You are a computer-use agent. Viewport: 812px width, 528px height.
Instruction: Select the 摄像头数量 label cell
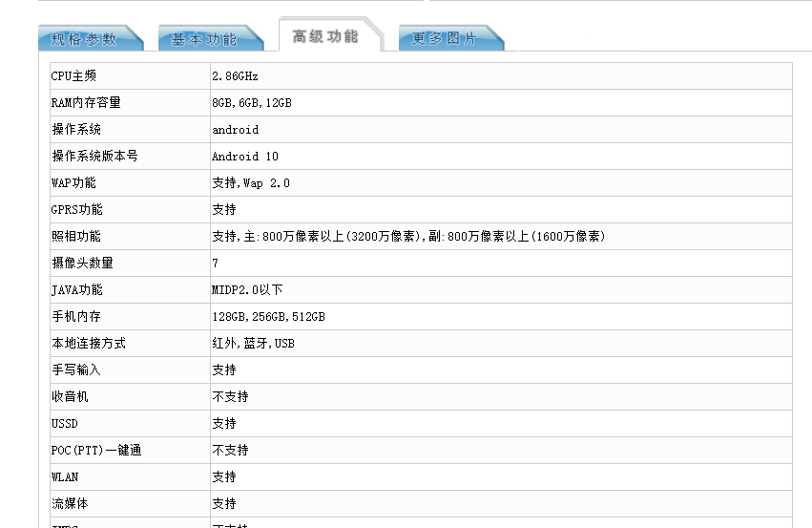click(82, 264)
